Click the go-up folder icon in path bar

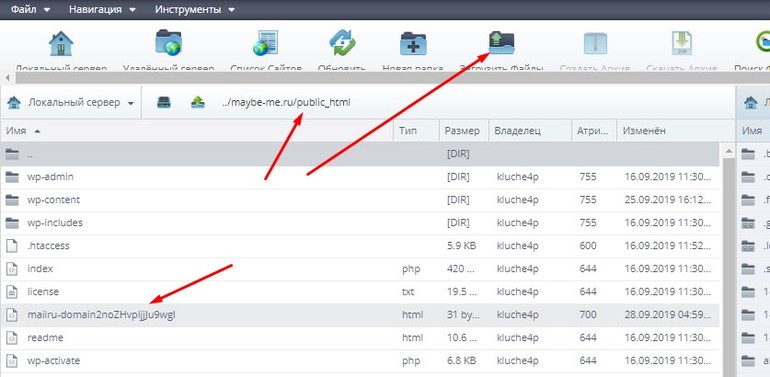click(198, 103)
